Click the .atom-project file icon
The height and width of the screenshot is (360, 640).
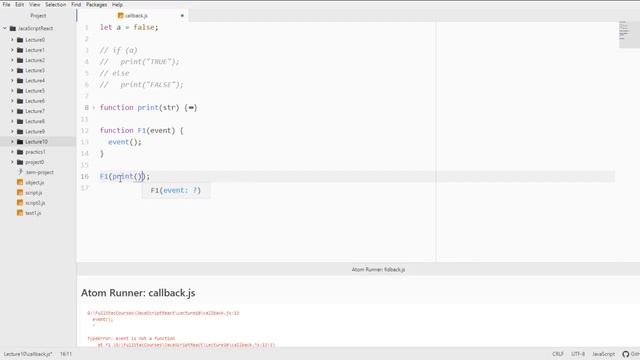[x=20, y=172]
